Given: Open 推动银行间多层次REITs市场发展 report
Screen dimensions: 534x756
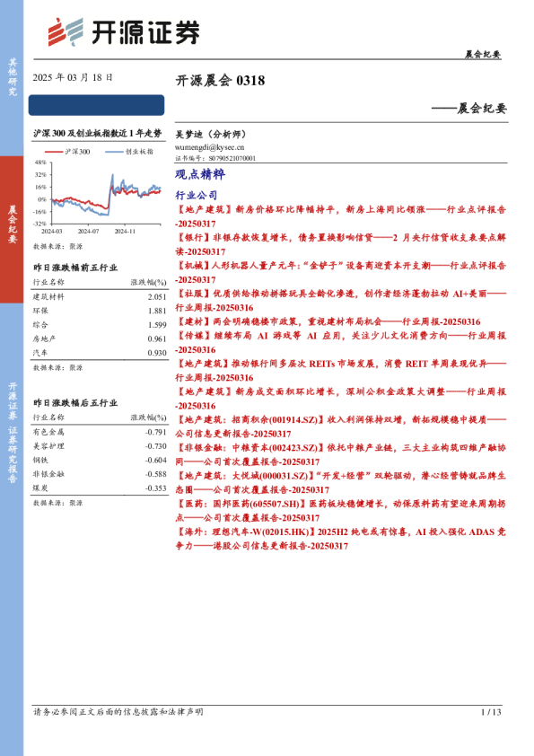Looking at the screenshot, I should (340, 370).
